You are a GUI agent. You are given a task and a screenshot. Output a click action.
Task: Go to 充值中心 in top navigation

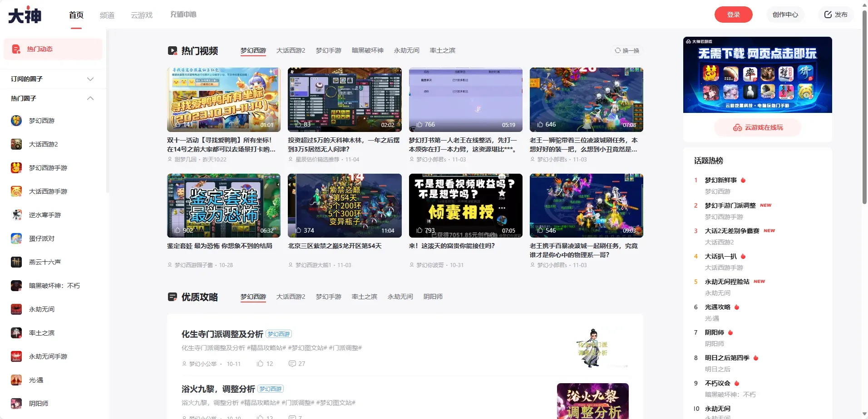[183, 15]
